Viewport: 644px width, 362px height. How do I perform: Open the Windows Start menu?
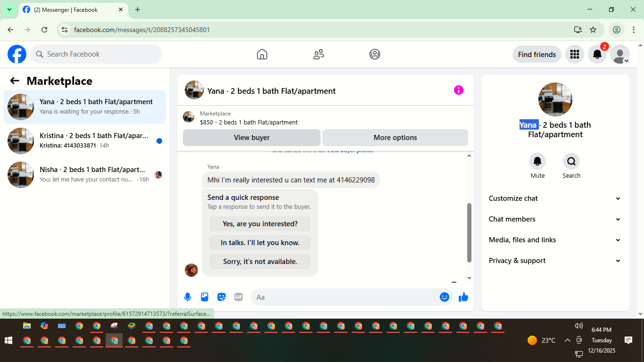point(8,340)
